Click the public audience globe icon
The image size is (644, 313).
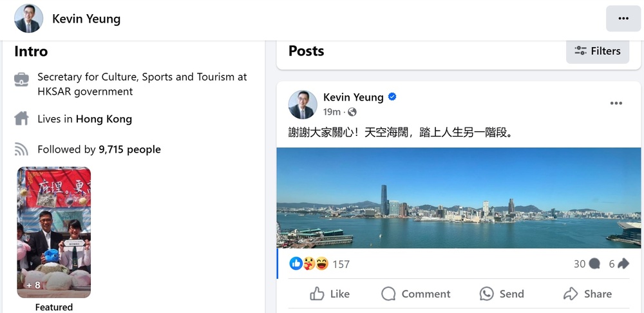tap(352, 112)
